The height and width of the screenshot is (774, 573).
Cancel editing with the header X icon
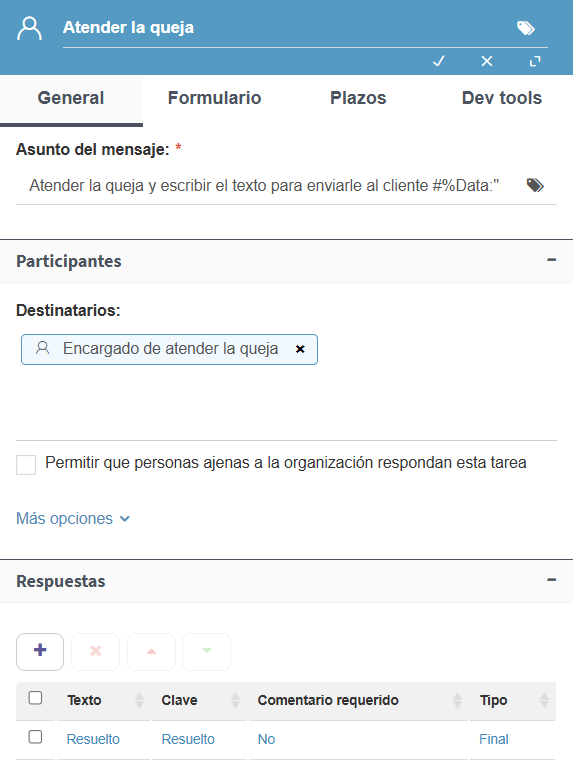click(487, 61)
